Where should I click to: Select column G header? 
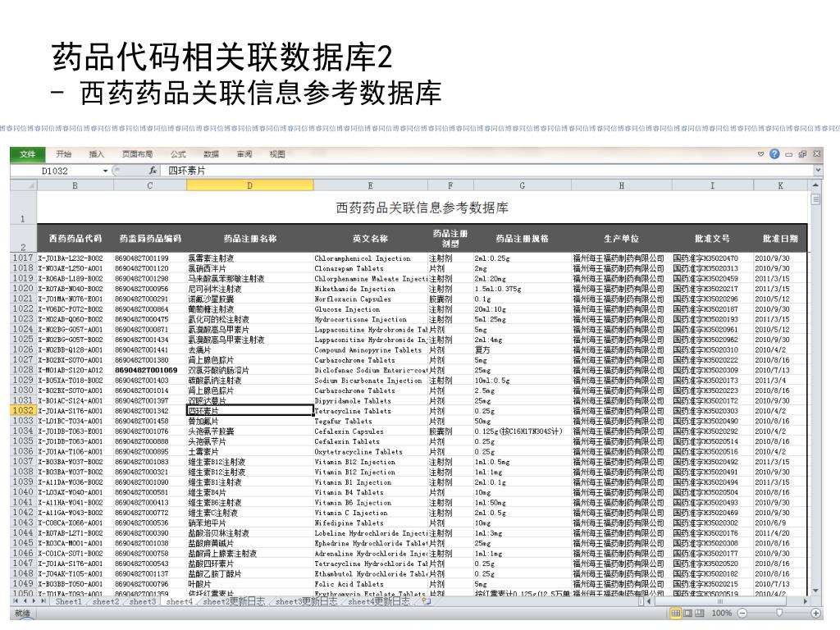click(523, 185)
